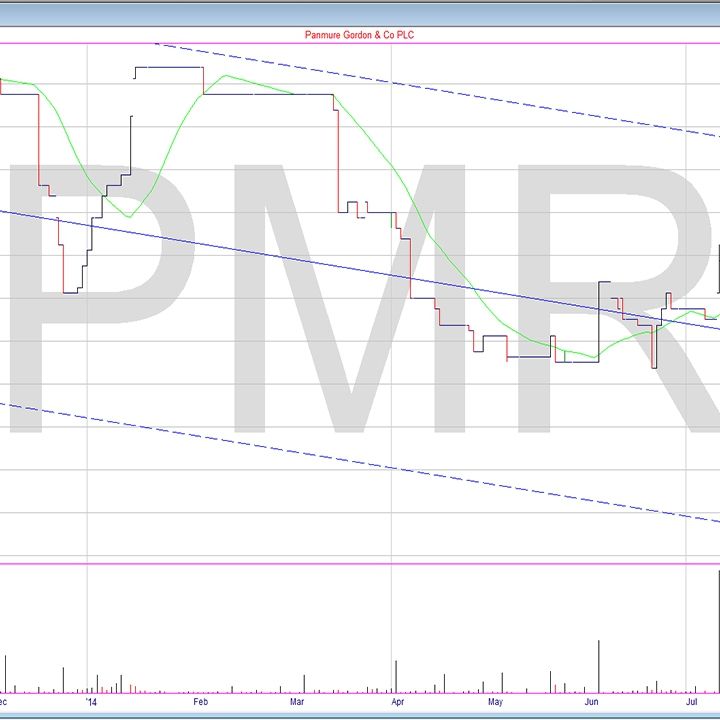
Task: Click the '14 year label on date axis
Action: pos(93,703)
